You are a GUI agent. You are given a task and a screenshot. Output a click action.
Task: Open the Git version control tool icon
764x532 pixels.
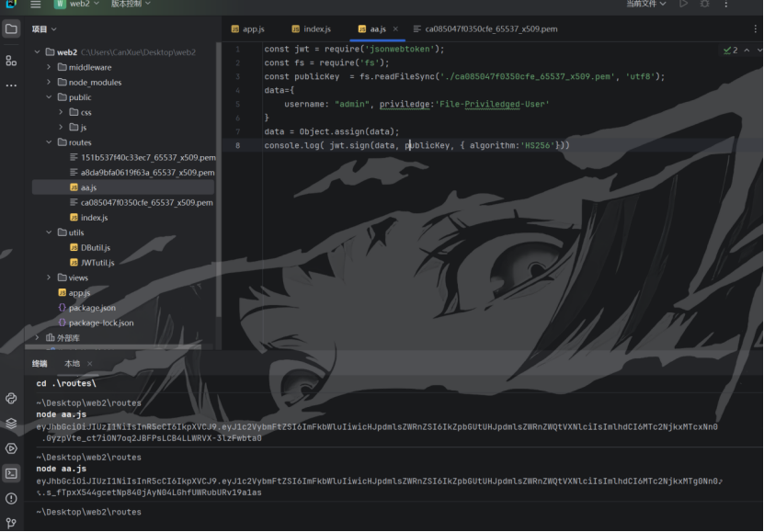point(11,523)
